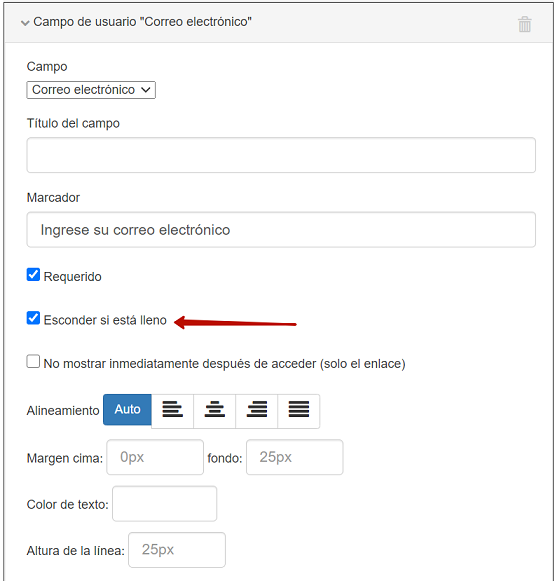The width and height of the screenshot is (555, 581).
Task: Open the Campo dropdown Correo electrónico
Action: pos(91,90)
